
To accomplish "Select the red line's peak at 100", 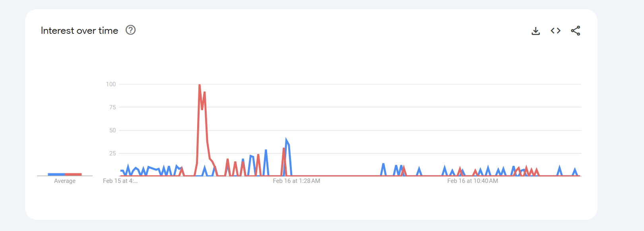I will click(x=199, y=85).
